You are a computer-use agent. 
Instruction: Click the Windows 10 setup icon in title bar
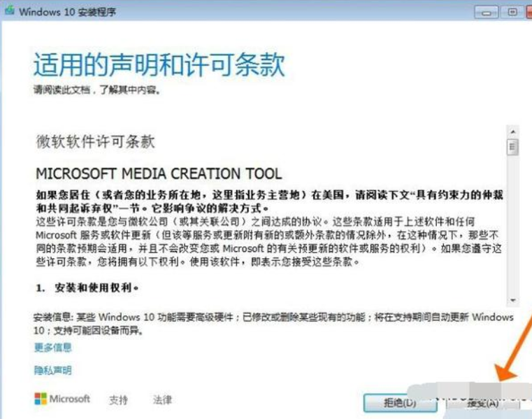pyautogui.click(x=8, y=11)
